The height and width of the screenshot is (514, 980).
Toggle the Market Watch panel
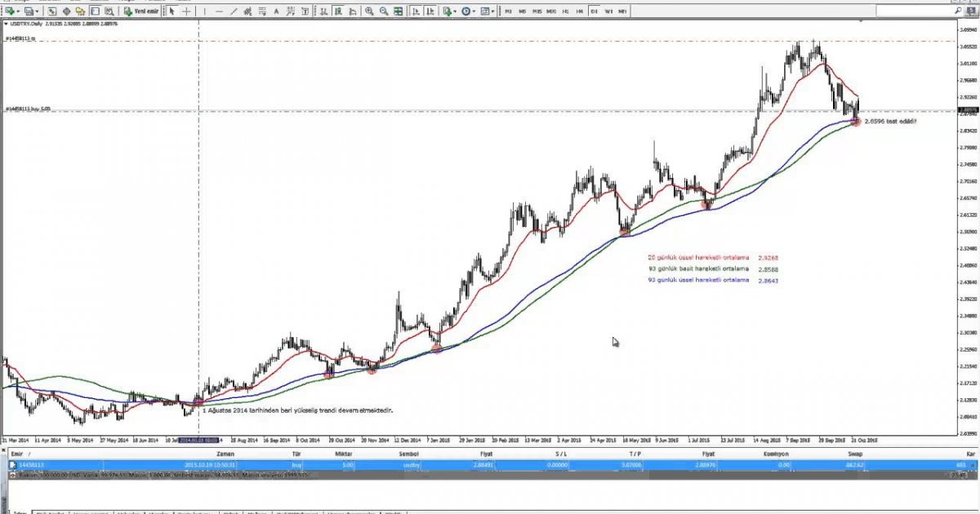click(51, 11)
